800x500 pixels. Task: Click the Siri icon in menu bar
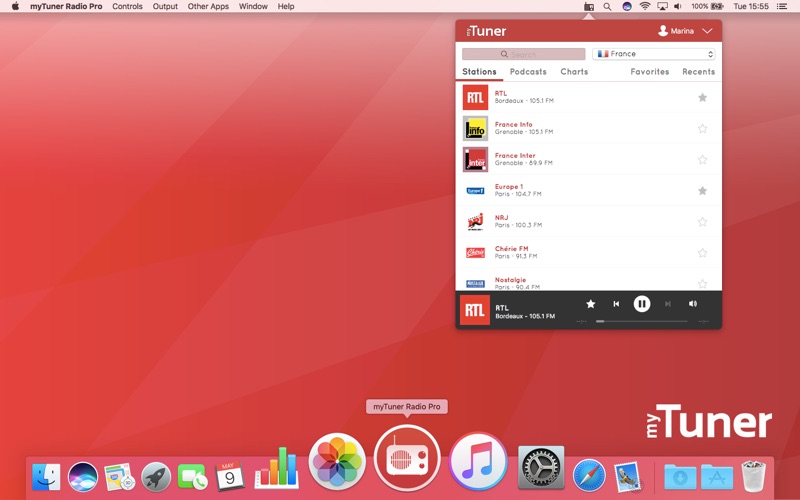coord(627,6)
